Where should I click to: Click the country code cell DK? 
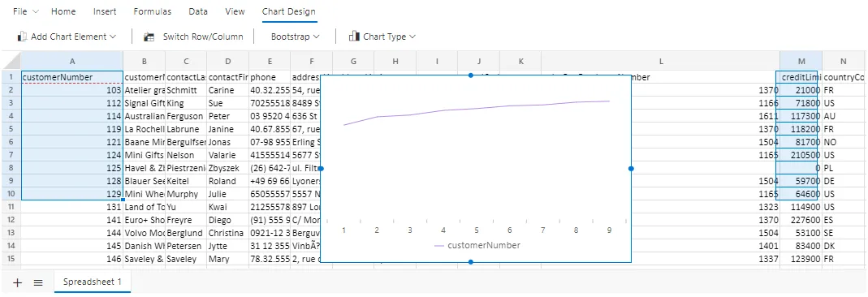click(843, 246)
